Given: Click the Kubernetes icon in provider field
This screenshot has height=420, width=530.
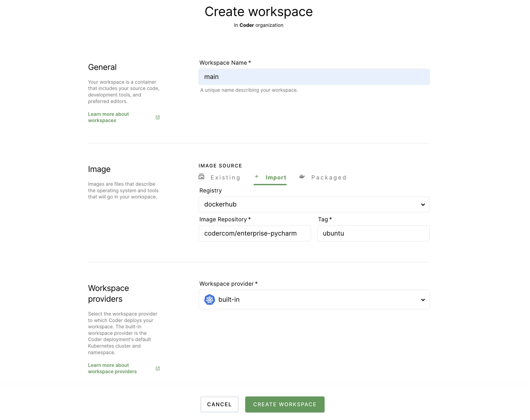Looking at the screenshot, I should click(209, 299).
